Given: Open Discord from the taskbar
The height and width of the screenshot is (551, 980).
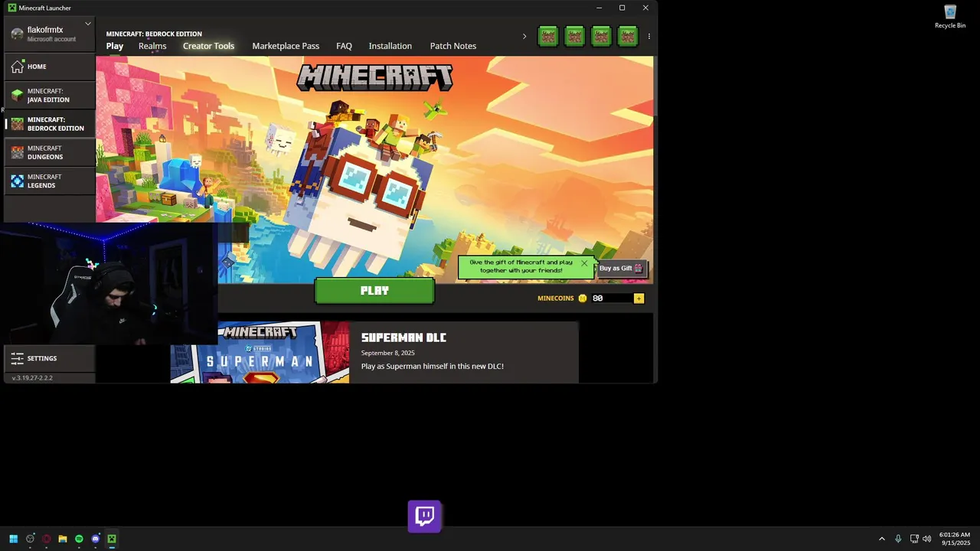Looking at the screenshot, I should click(96, 539).
